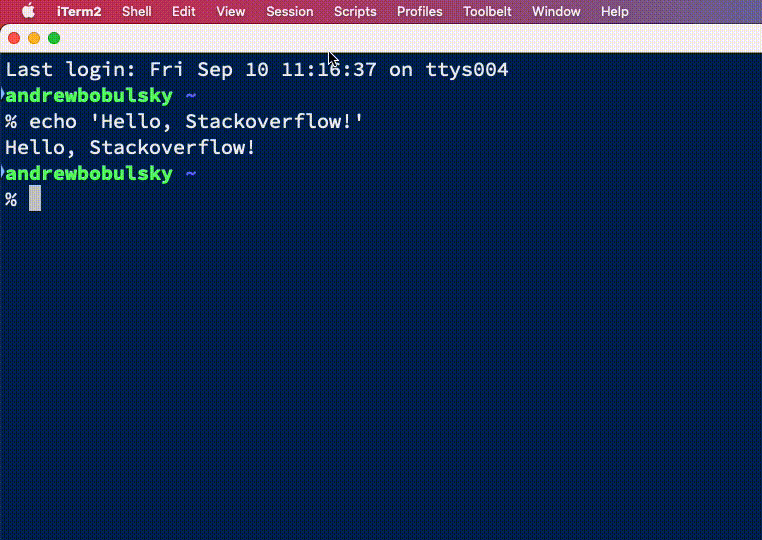Click the first andrewbobulsky prompt line
This screenshot has width=762, height=540.
coord(101,96)
